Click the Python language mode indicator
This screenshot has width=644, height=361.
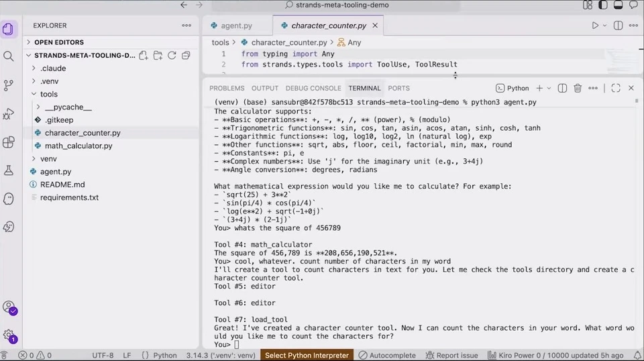(160, 355)
